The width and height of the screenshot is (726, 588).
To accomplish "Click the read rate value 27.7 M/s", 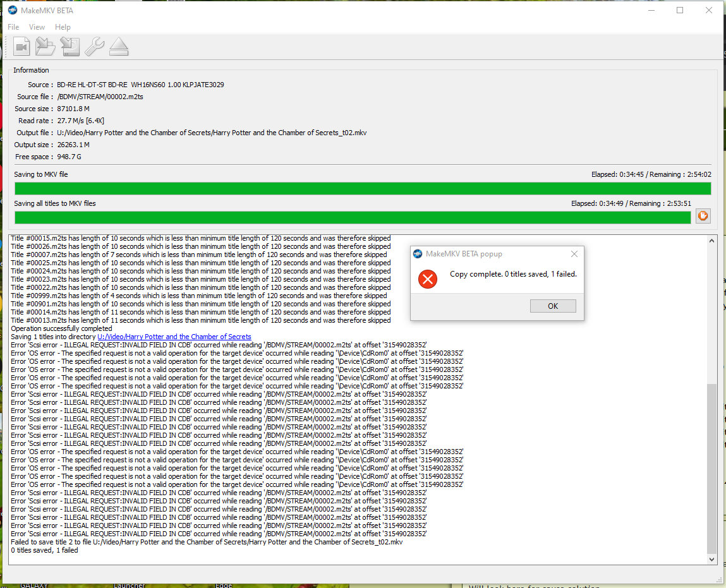I will (81, 121).
